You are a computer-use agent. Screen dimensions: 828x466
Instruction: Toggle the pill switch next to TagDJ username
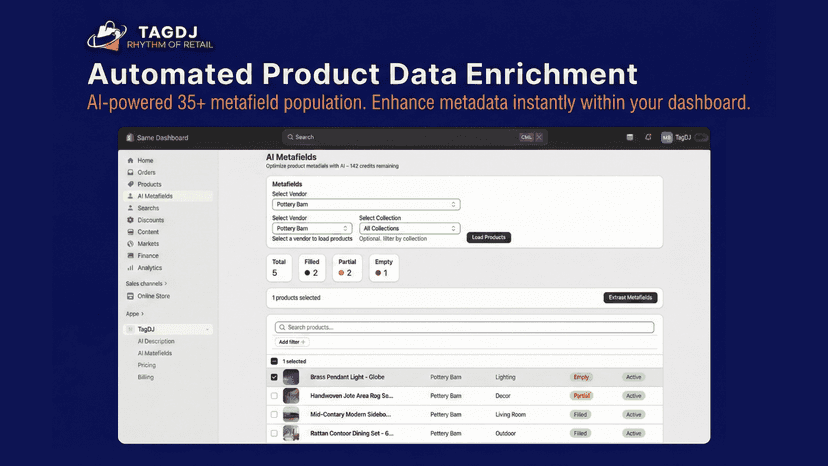(x=701, y=137)
